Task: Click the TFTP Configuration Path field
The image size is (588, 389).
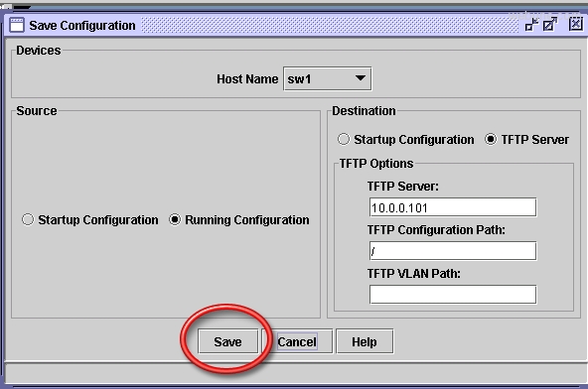Action: pyautogui.click(x=453, y=251)
